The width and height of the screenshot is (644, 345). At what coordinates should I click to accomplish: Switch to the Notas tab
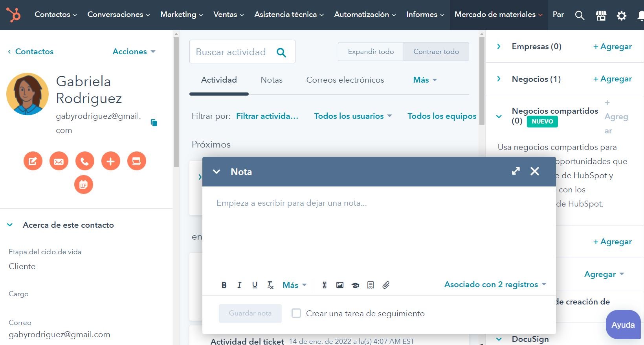[x=272, y=80]
